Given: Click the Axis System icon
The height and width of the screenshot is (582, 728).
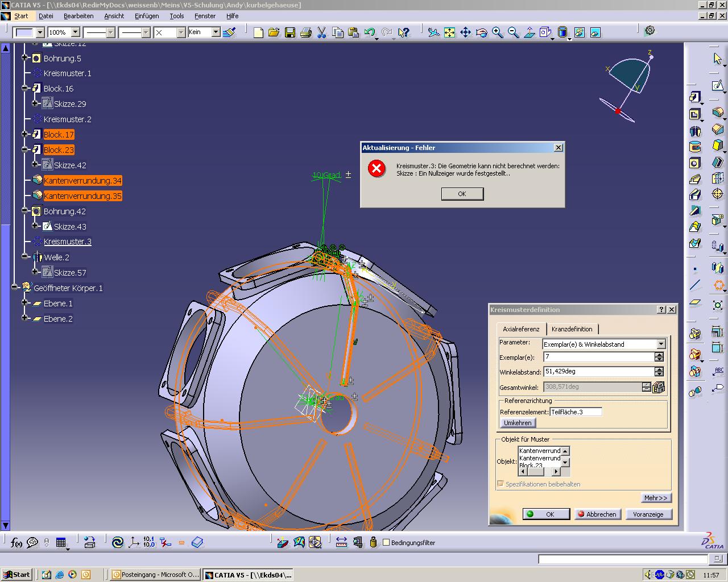Looking at the screenshot, I should point(134,543).
